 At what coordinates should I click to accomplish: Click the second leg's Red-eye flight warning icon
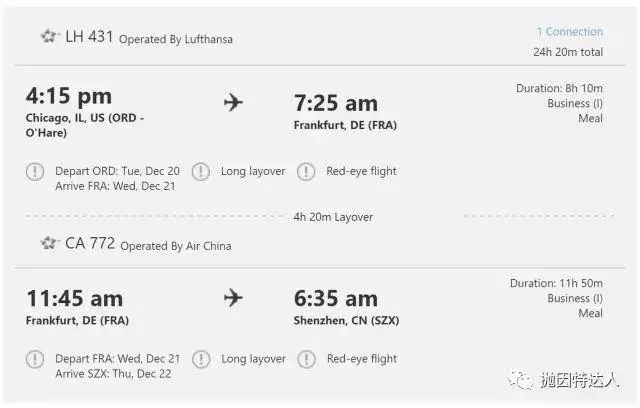point(306,359)
